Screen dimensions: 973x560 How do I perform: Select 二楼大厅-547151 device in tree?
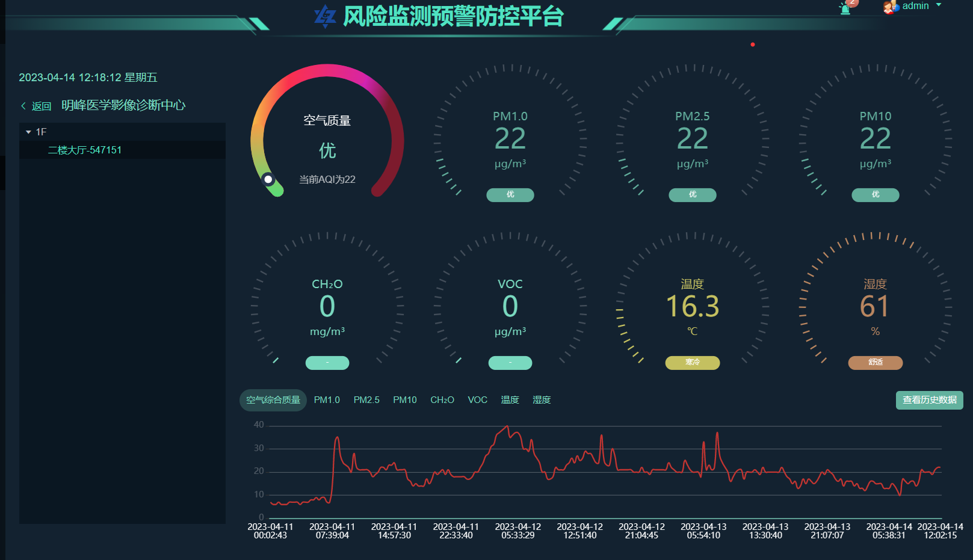[85, 150]
